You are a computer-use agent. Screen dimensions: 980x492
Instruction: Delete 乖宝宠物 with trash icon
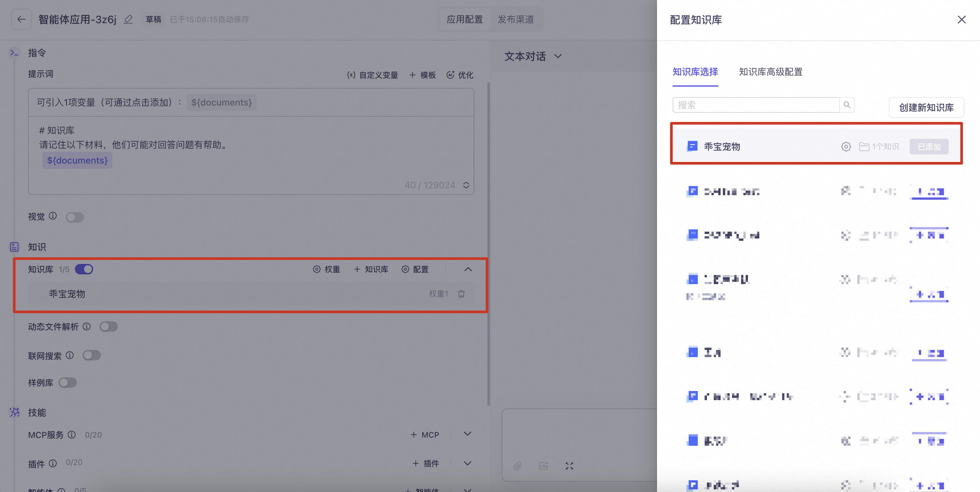pos(461,294)
